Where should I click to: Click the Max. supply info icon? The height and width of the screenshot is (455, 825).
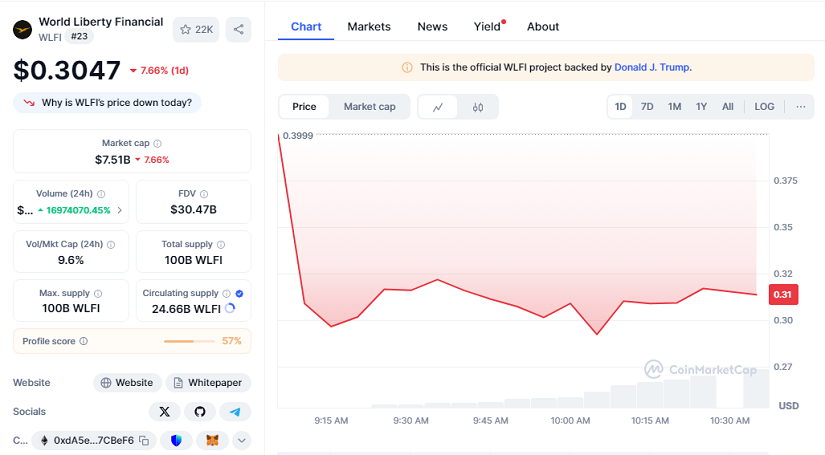(98, 294)
